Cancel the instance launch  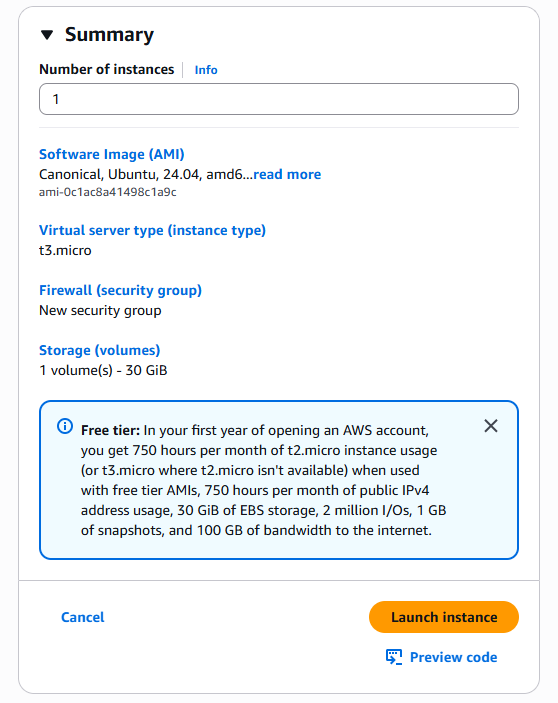(x=82, y=617)
